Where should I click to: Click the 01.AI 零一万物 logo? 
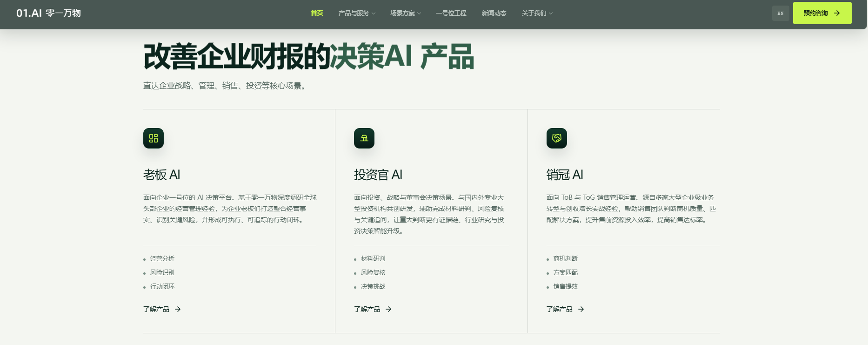tap(49, 13)
